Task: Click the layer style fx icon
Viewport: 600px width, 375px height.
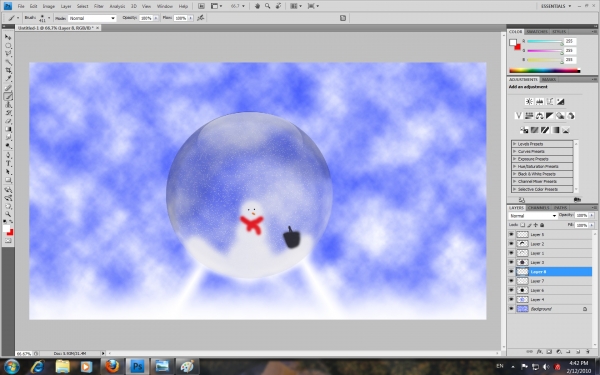Action: point(540,352)
